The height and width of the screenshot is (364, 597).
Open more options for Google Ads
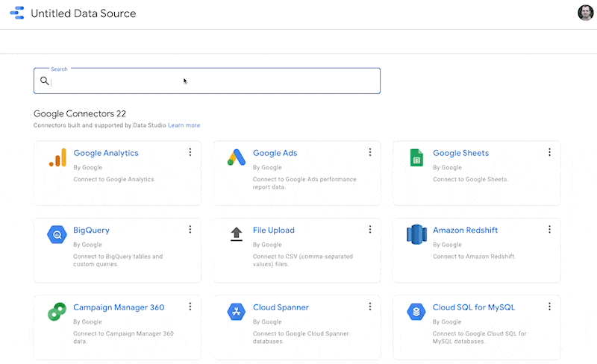coord(369,152)
